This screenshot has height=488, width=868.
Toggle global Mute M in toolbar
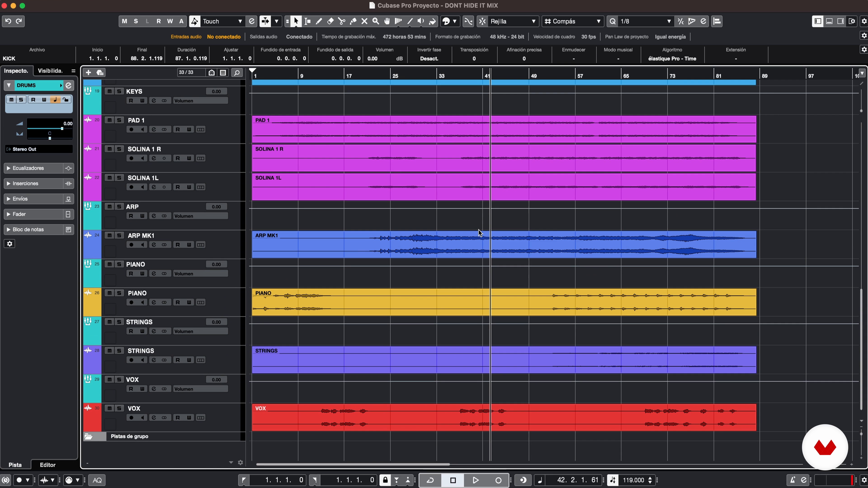(124, 21)
